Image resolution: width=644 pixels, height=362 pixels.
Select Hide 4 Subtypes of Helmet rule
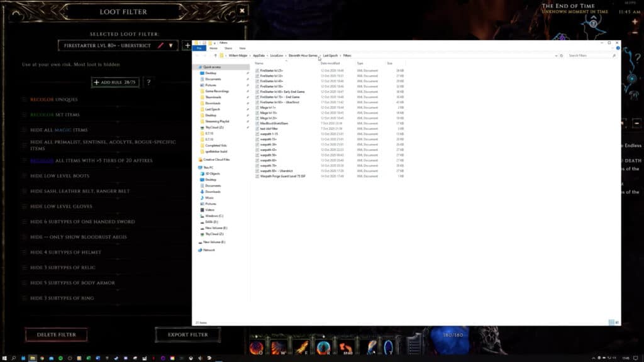(x=65, y=252)
